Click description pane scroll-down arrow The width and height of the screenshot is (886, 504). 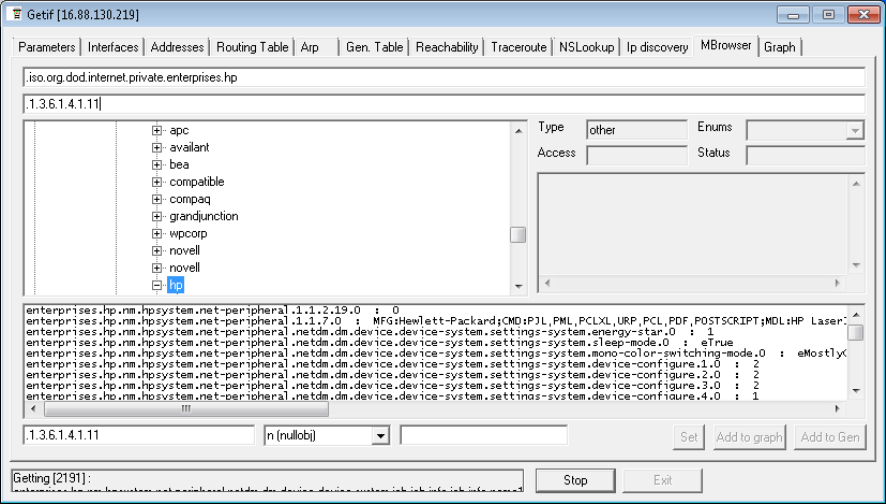pyautogui.click(x=856, y=265)
